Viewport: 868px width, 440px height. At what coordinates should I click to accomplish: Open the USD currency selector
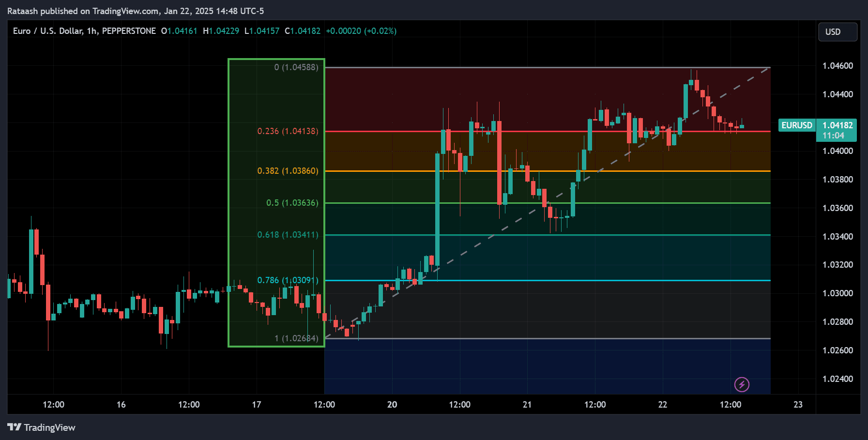tap(838, 32)
